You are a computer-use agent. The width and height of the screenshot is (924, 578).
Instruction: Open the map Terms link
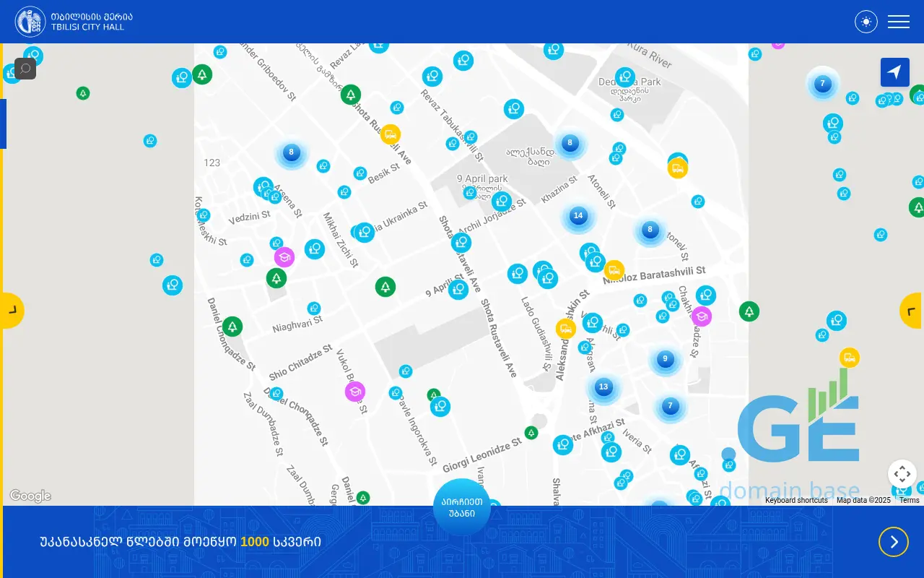tap(909, 500)
